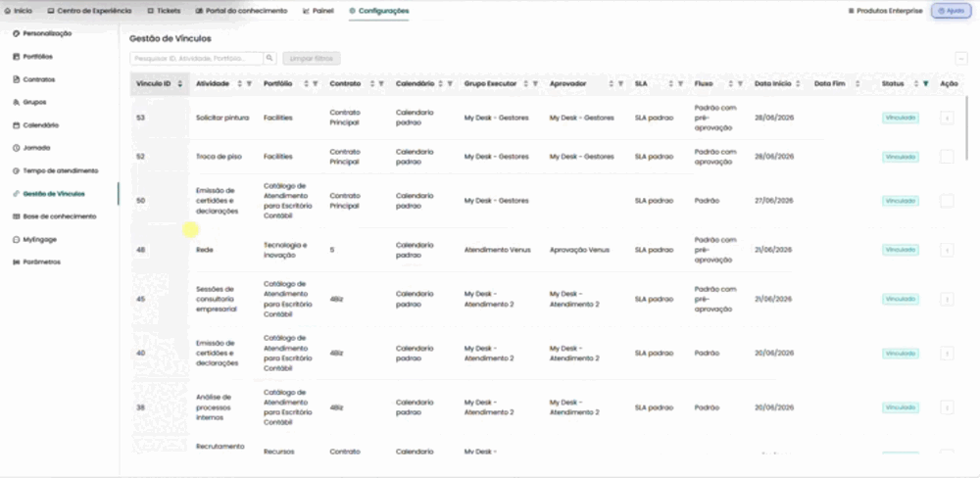This screenshot has width=980, height=478.
Task: Sort by Vínculo ID column arrows
Action: (x=180, y=83)
